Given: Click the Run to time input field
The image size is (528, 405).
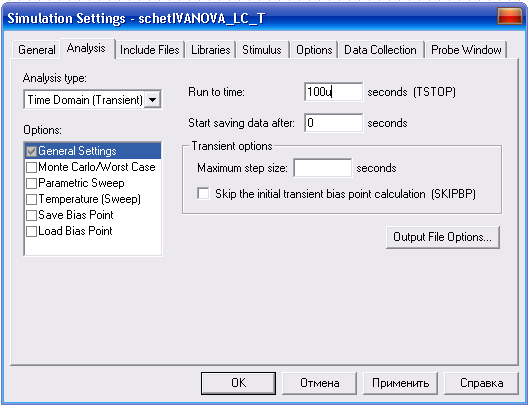Looking at the screenshot, I should 333,92.
